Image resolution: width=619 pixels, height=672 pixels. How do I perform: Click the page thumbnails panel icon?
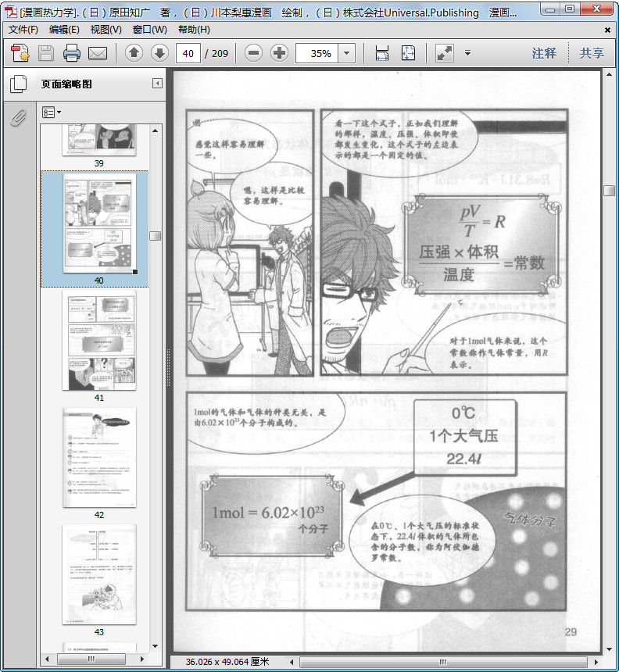click(x=19, y=84)
